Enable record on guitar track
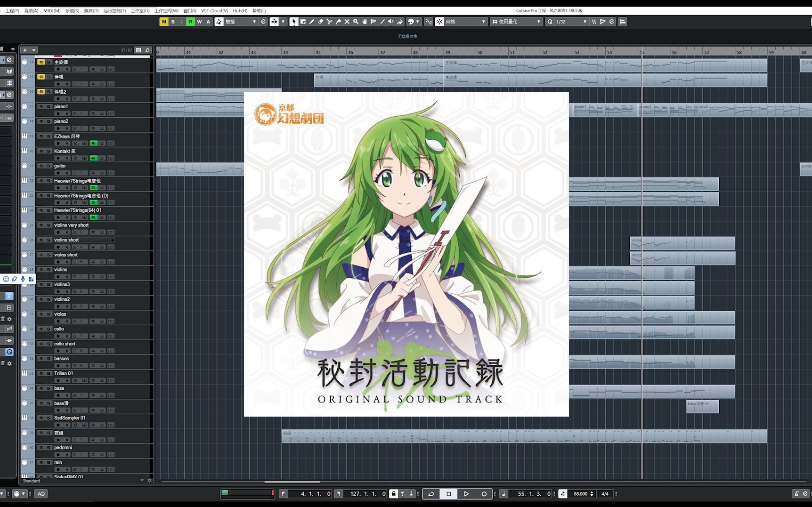Viewport: 812px width, 507px height. click(58, 173)
